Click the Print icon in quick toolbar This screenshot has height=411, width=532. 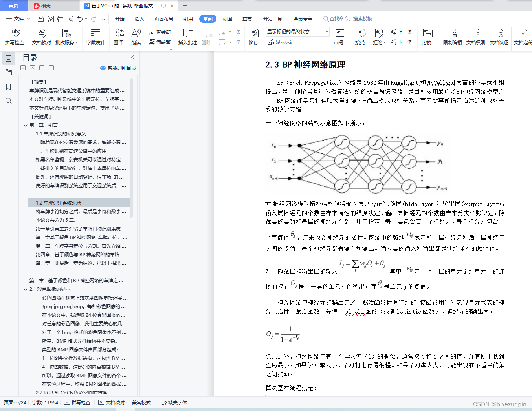pos(60,19)
